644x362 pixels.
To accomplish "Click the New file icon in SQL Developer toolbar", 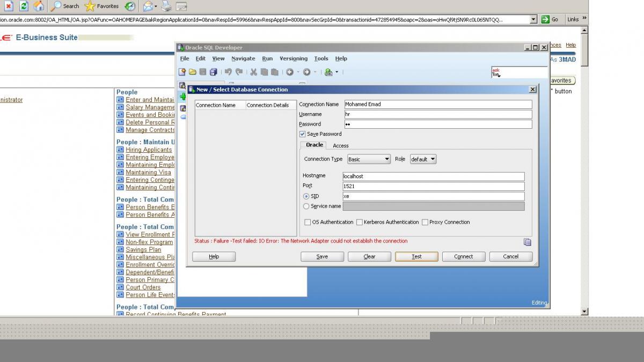I will 182,72.
